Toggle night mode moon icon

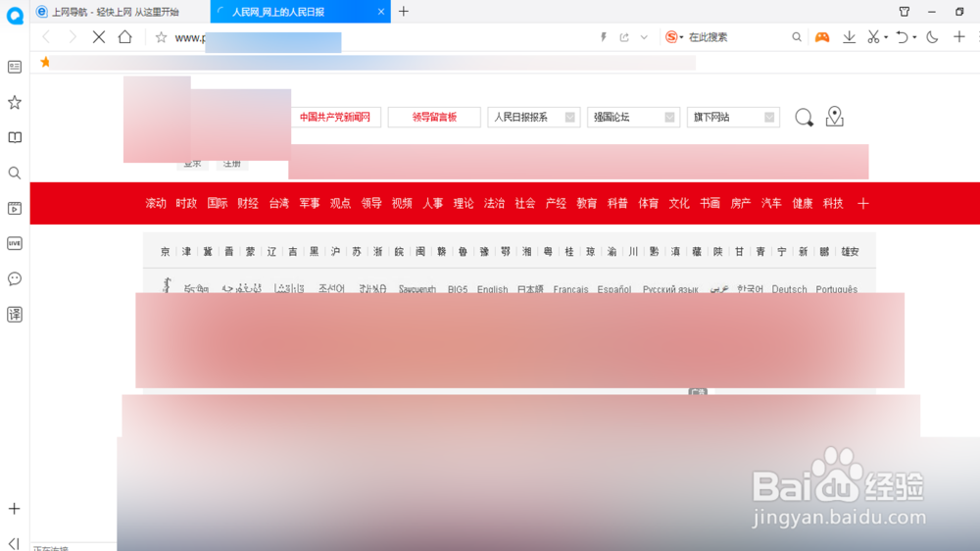tap(932, 37)
